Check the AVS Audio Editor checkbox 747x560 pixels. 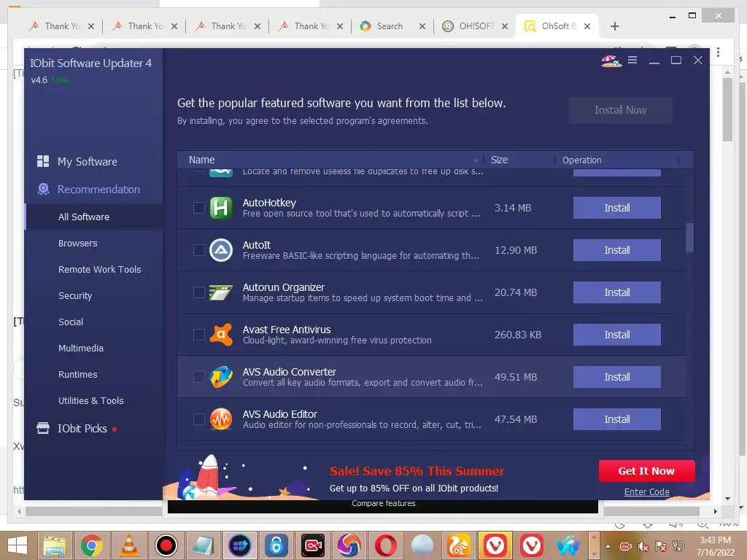[x=198, y=419]
